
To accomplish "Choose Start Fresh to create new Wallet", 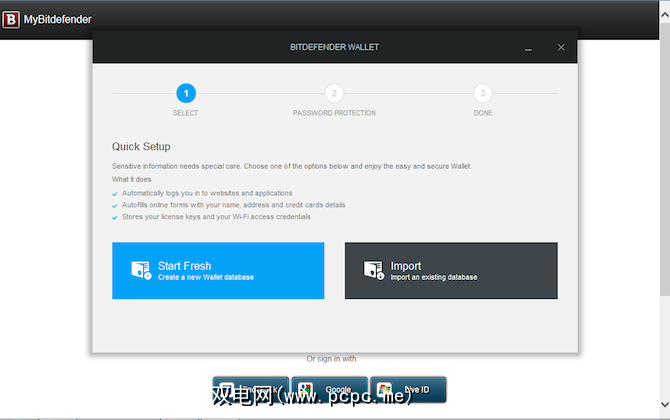I will [218, 270].
